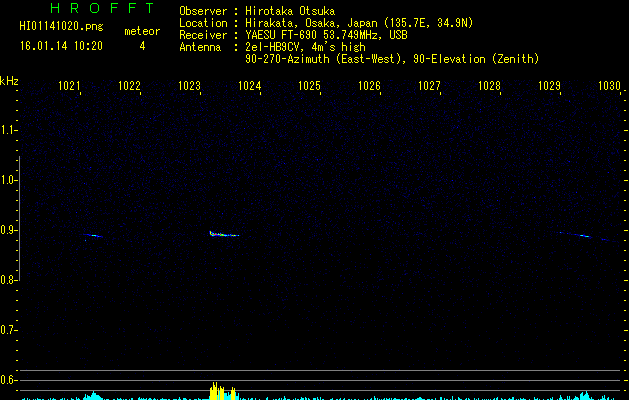The height and width of the screenshot is (400, 629).
Task: Select the file name HI01141020.png
Action: [x=61, y=27]
